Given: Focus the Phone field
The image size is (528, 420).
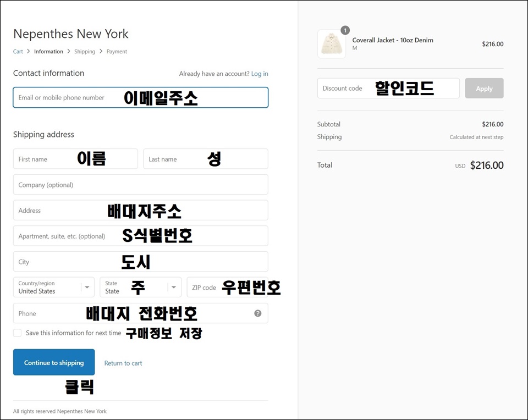Looking at the screenshot, I should point(141,313).
